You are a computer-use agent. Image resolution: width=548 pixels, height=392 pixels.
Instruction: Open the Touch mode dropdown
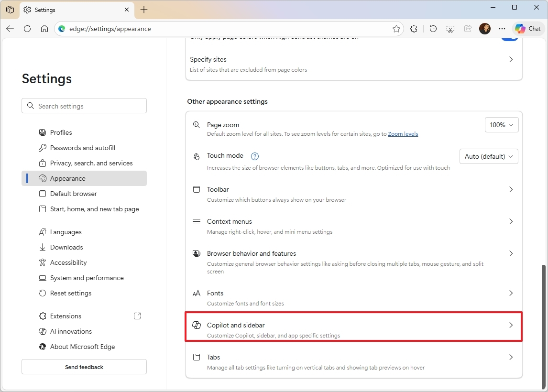[489, 156]
